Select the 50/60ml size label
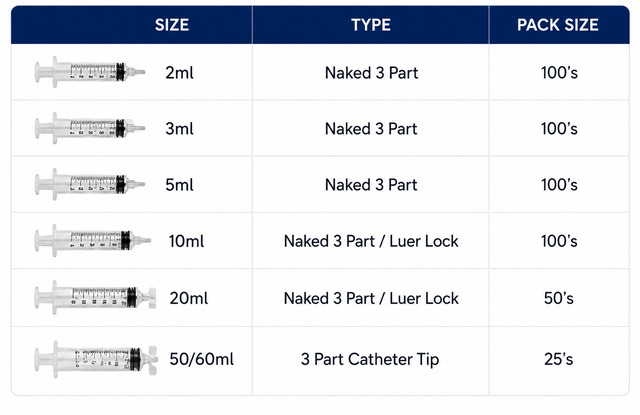640x415 pixels. (202, 359)
